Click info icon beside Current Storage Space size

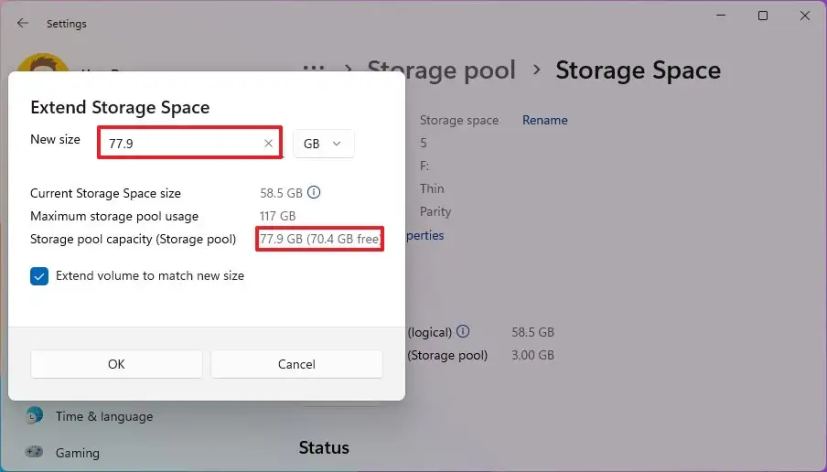coord(314,192)
